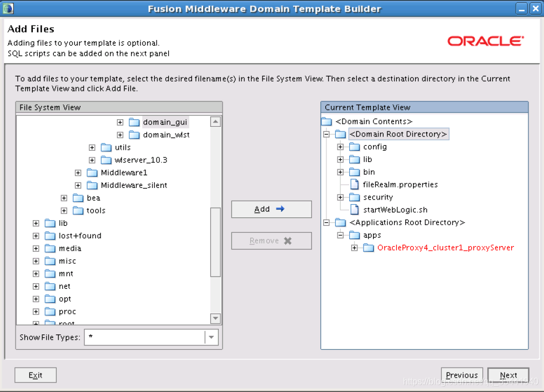Click the opt folder icon
The width and height of the screenshot is (544, 392).
click(x=51, y=299)
